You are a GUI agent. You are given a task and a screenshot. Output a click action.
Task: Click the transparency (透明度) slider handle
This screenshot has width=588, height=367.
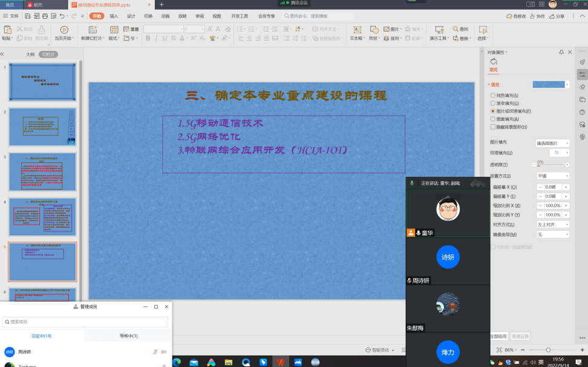[x=538, y=164]
